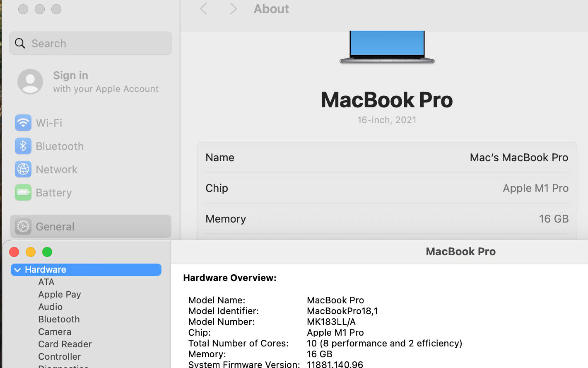Select ATA in the hardware list
Image resolution: width=588 pixels, height=368 pixels.
46,282
